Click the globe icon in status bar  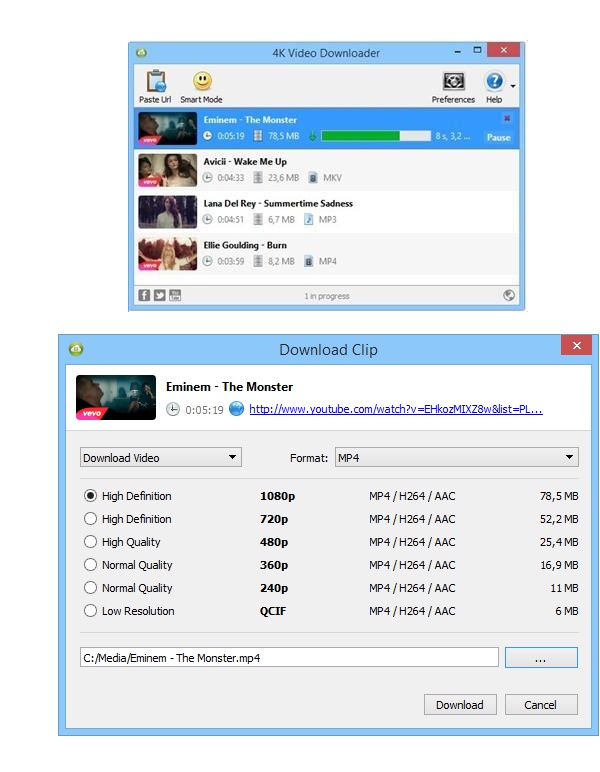point(509,295)
